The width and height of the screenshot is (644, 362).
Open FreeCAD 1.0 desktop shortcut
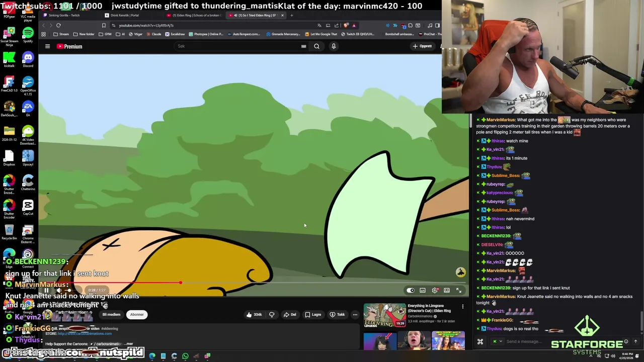point(9,85)
